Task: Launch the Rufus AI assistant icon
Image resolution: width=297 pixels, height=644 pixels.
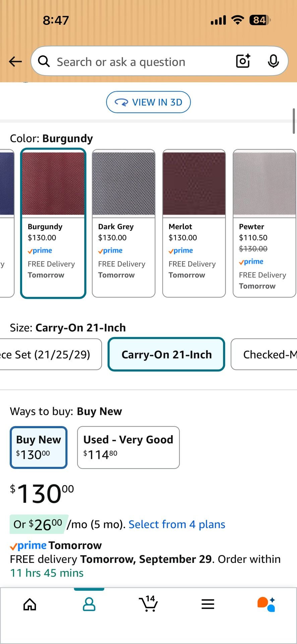Action: point(266,604)
